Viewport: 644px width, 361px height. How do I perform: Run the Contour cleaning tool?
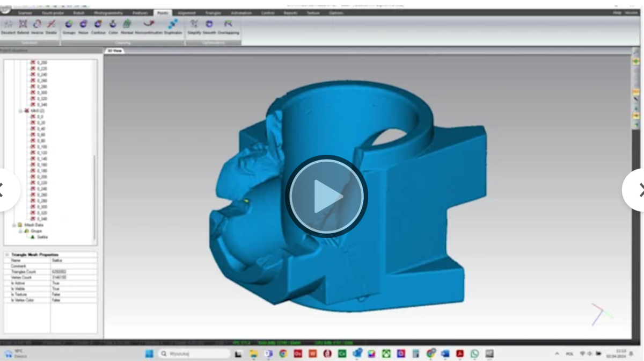(x=97, y=24)
